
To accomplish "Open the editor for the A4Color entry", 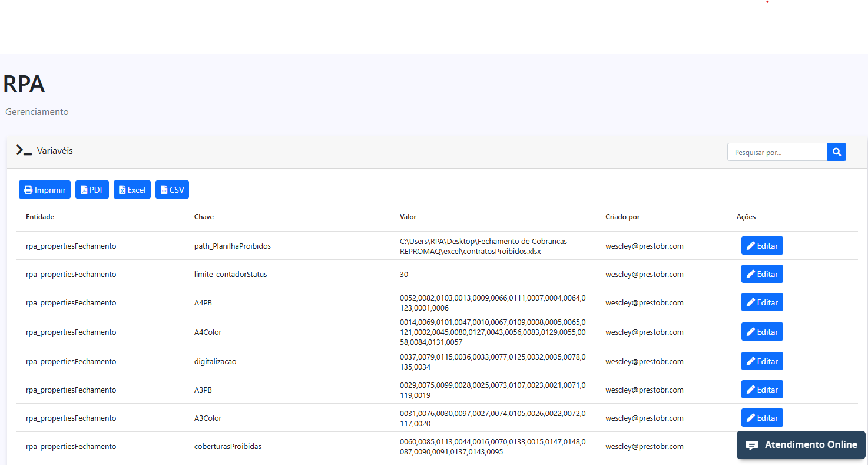I will (x=762, y=332).
